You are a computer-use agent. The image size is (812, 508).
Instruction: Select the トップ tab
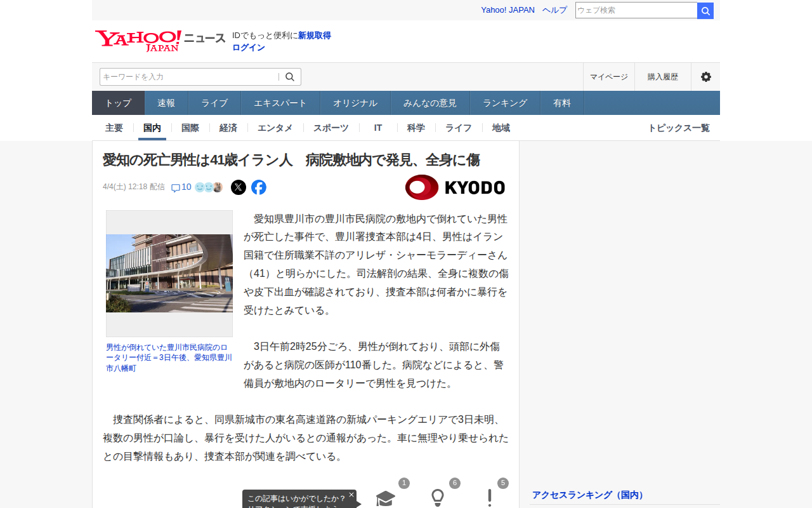pos(119,103)
